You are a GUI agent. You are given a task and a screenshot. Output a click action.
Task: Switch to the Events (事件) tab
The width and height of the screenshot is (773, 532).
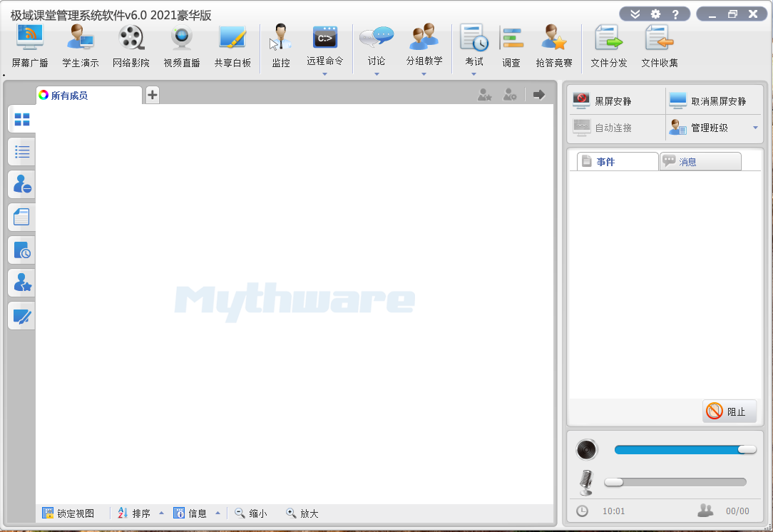coord(618,161)
